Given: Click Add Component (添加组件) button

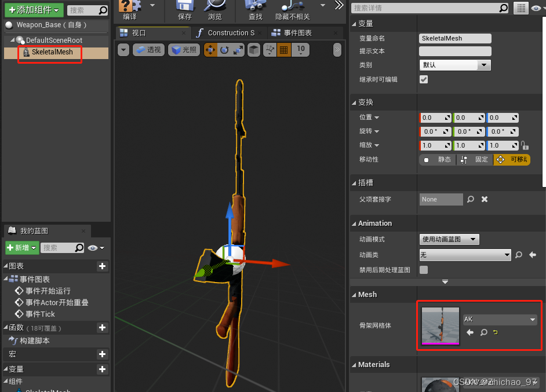Looking at the screenshot, I should [34, 10].
